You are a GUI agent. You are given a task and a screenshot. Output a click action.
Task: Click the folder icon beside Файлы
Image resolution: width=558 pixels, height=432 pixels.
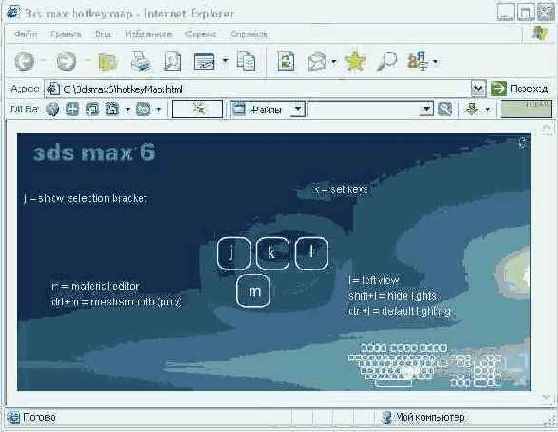click(239, 109)
